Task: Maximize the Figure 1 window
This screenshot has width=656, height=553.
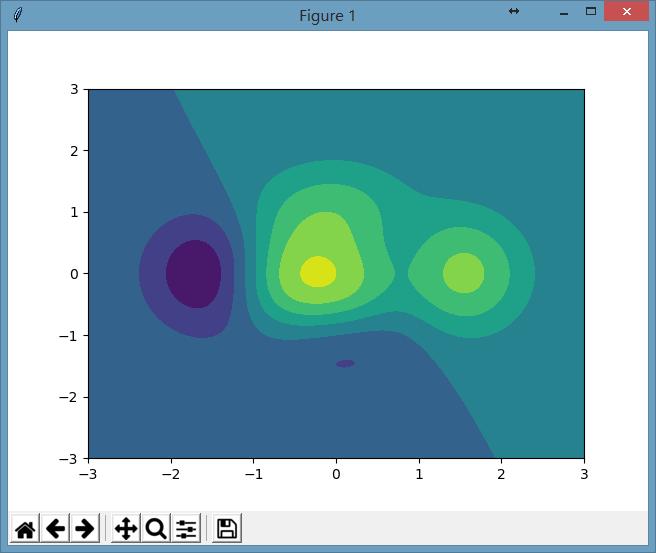Action: pyautogui.click(x=590, y=11)
